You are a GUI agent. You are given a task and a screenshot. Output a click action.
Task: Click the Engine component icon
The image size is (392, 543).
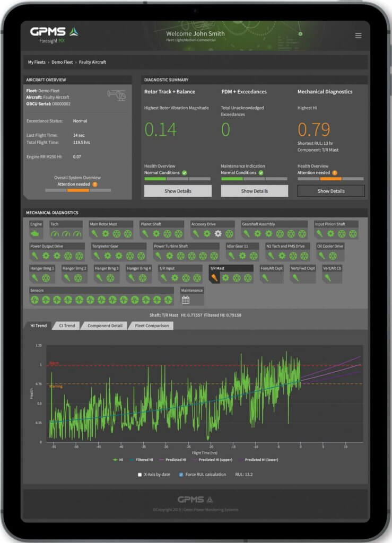coord(35,234)
